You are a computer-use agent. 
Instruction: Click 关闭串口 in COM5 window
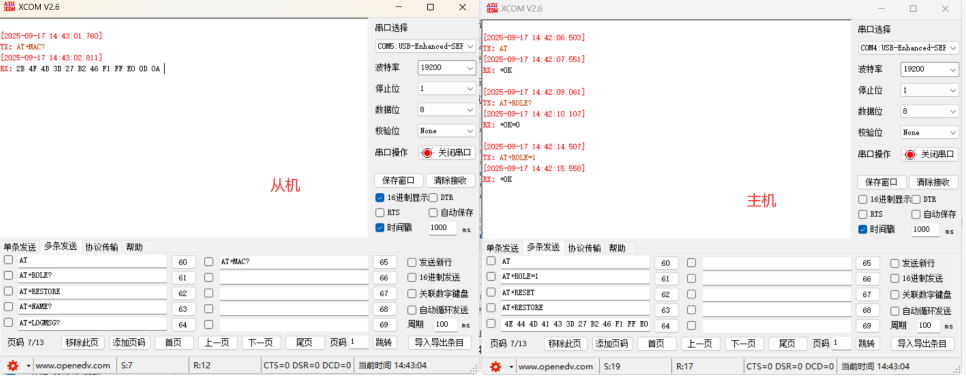click(x=447, y=152)
